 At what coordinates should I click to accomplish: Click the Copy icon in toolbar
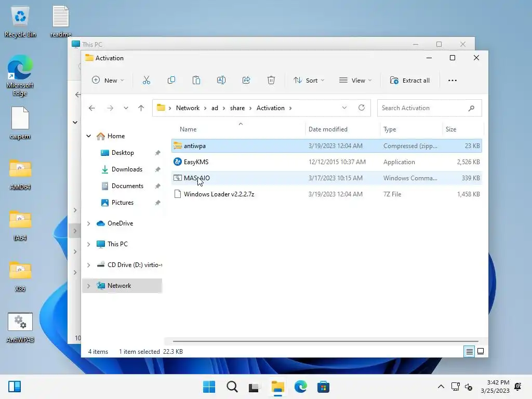(x=171, y=81)
